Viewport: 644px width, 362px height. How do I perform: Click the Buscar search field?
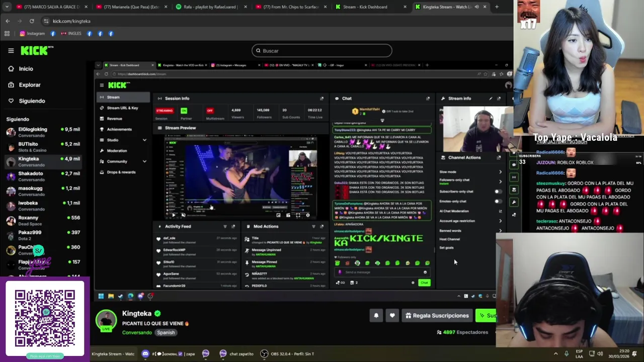[x=322, y=51]
